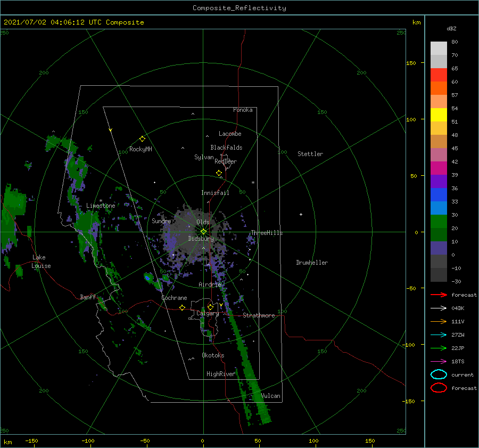The image size is (479, 448).
Task: Click the cyan 27ZW arrow icon
Action: pyautogui.click(x=439, y=335)
